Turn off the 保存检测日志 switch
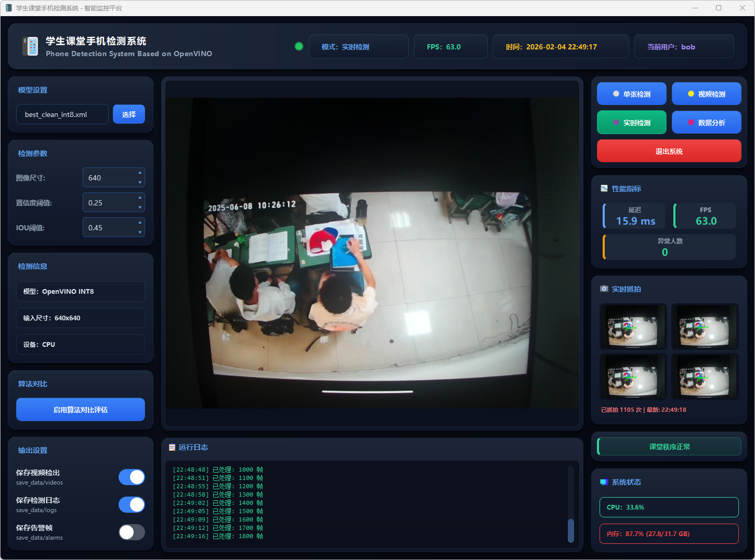 132,505
